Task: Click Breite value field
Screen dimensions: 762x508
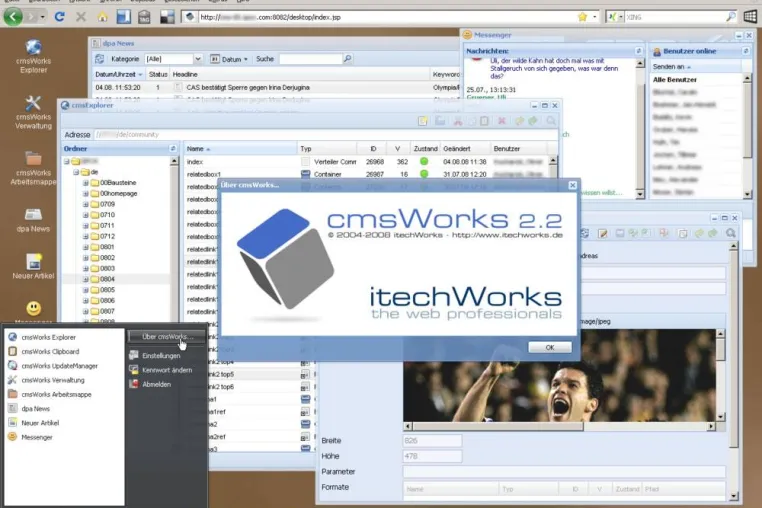Action: 432,441
